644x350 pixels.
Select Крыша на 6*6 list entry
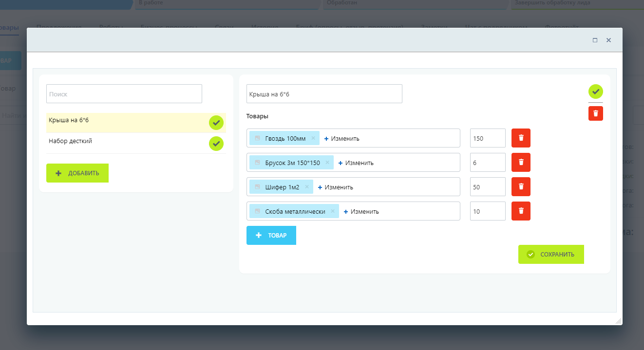point(69,120)
